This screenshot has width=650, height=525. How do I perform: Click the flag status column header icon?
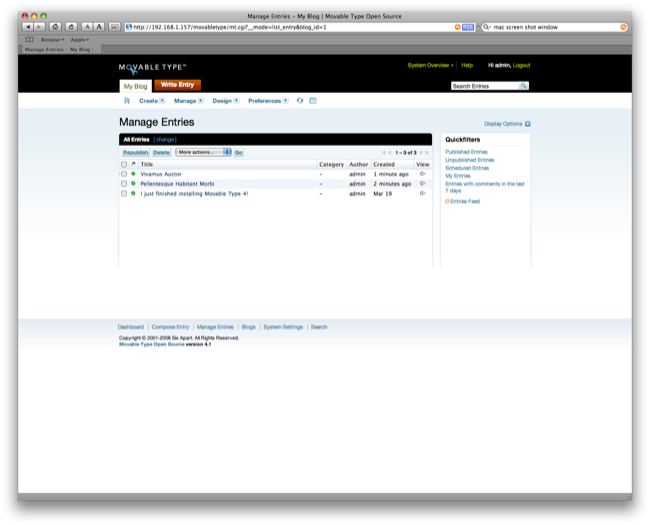coord(133,164)
